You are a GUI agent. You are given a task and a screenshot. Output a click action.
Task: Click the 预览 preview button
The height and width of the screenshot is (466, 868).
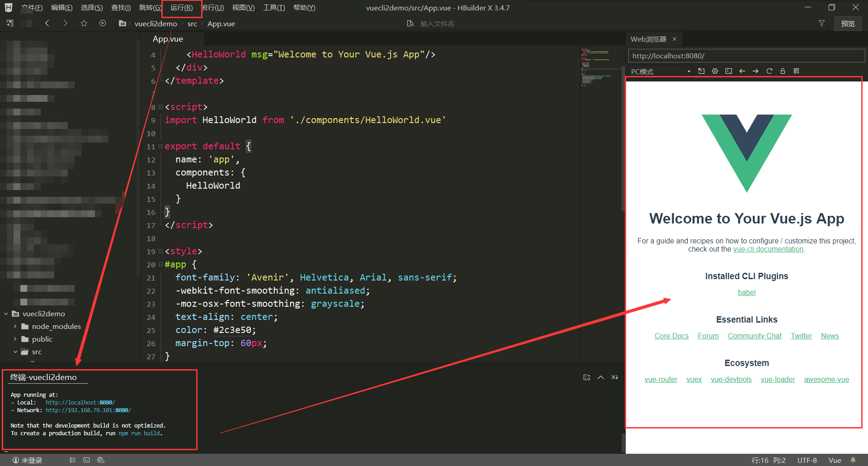[x=848, y=24]
